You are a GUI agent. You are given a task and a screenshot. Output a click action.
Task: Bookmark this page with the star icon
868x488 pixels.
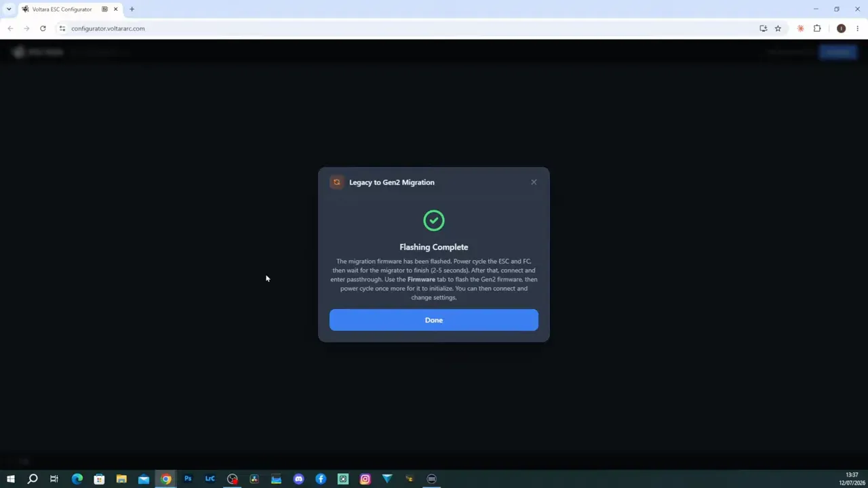click(x=778, y=28)
